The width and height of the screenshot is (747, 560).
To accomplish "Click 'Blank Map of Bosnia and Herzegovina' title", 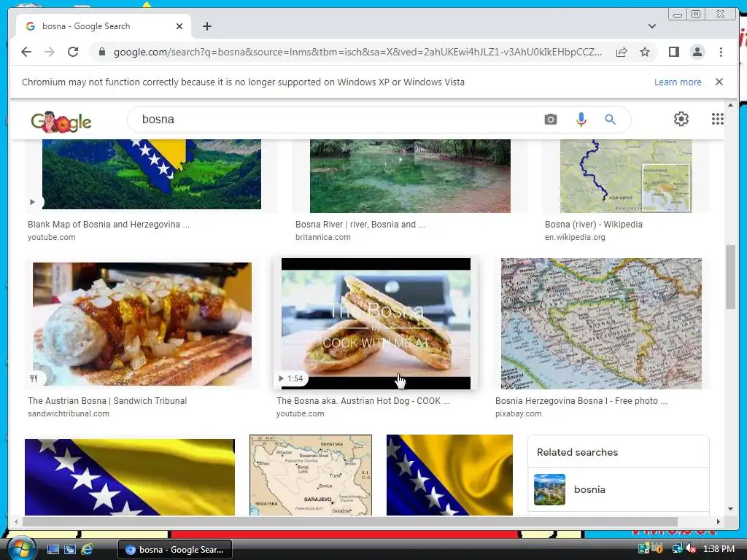I will point(108,225).
